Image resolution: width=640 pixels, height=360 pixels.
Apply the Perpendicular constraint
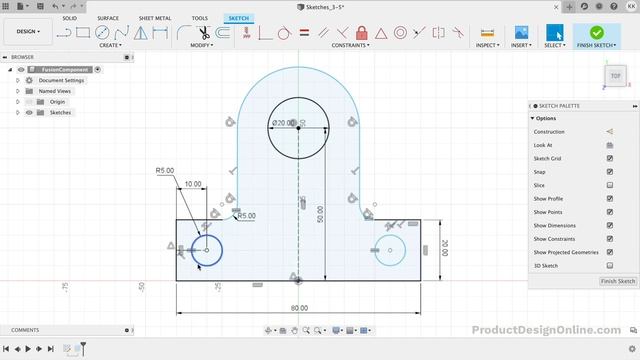click(x=342, y=33)
